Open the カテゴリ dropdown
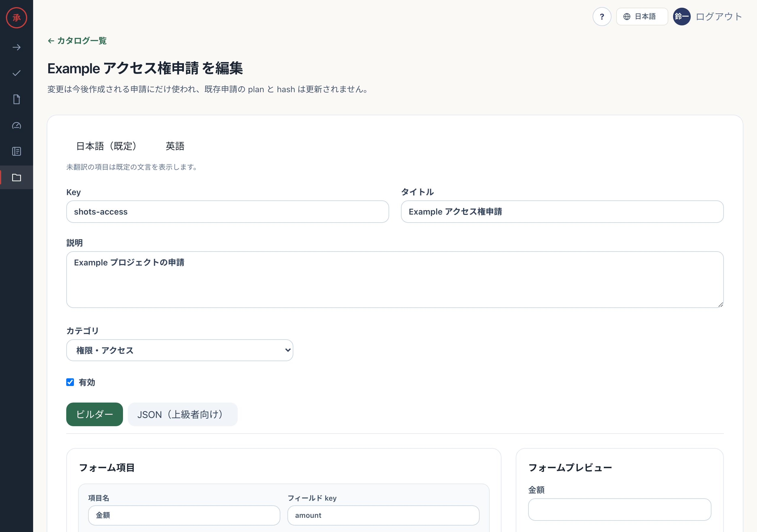 coord(180,350)
